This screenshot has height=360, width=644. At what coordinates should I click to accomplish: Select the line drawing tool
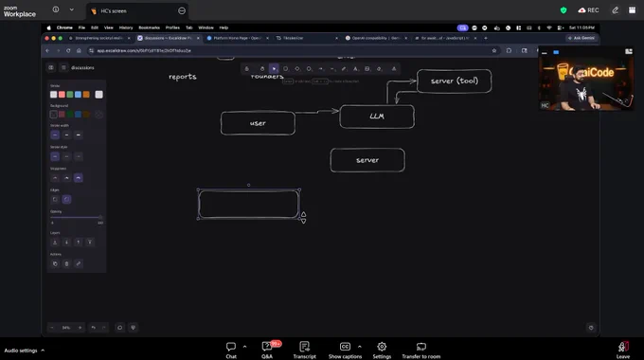pyautogui.click(x=332, y=68)
